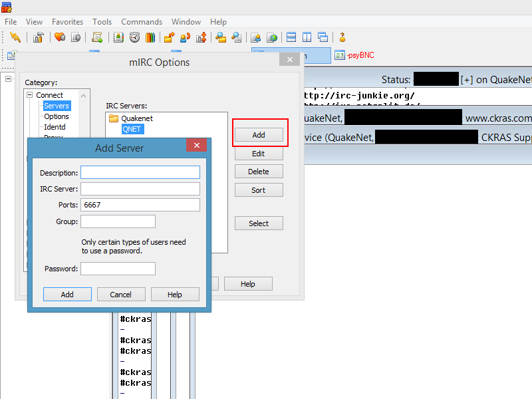
Task: Collapse the Connect category tree node
Action: pyautogui.click(x=30, y=95)
